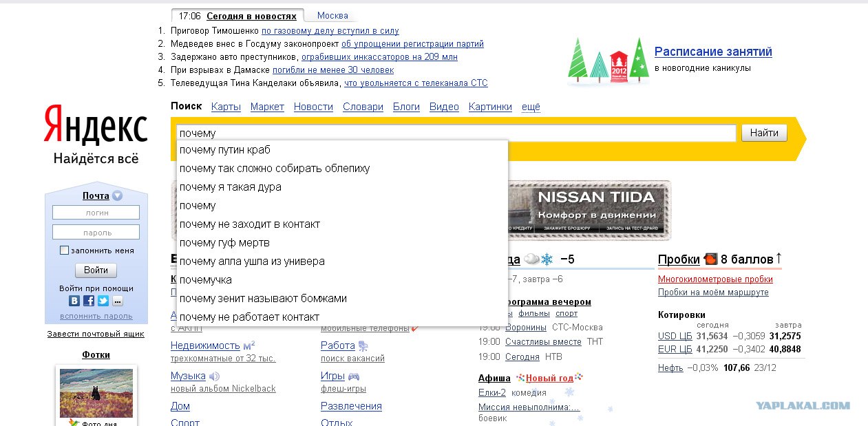Open the ещё services dropdown
Viewport: 868px width, 426px height.
click(x=531, y=107)
